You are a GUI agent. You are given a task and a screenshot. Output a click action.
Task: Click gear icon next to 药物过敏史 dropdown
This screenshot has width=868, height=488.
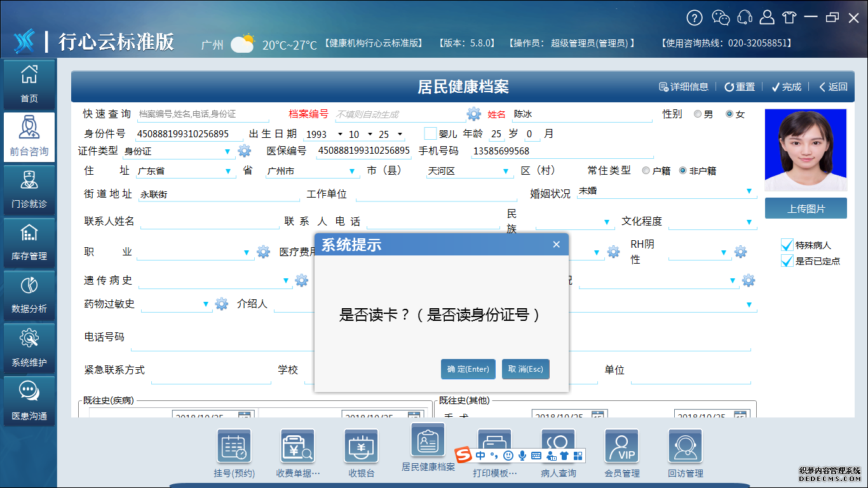click(221, 304)
